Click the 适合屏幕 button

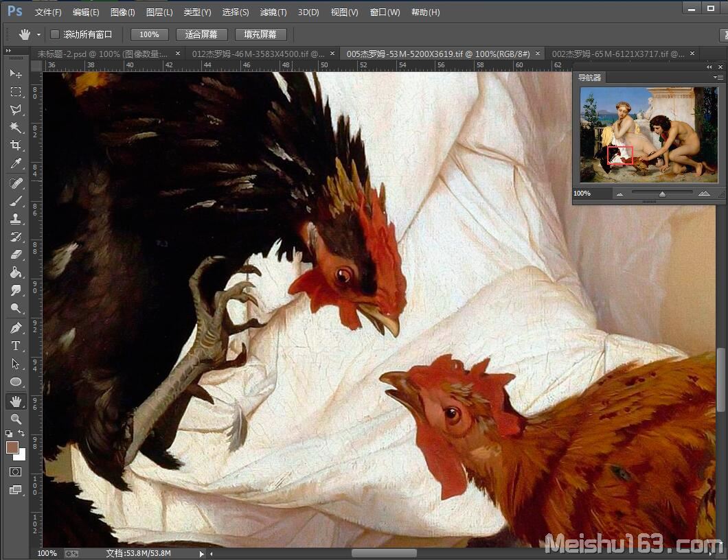[x=201, y=34]
